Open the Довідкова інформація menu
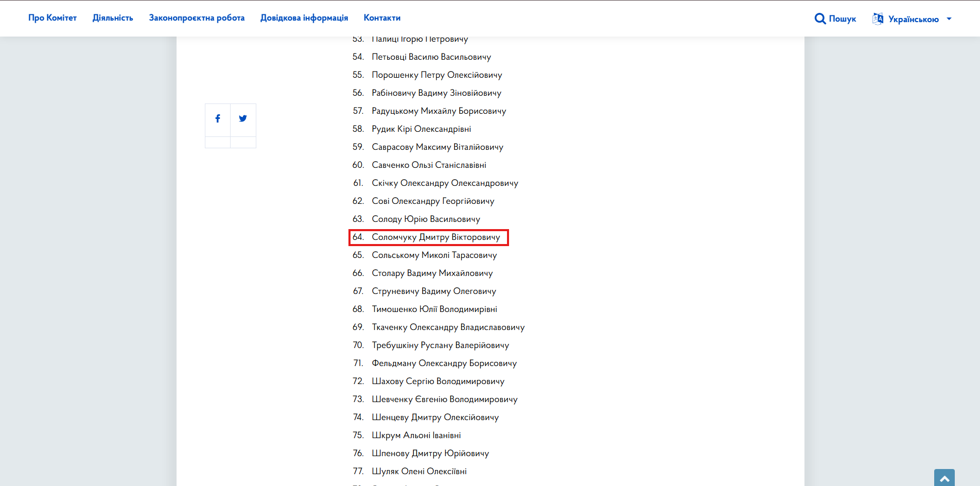This screenshot has height=486, width=980. (x=304, y=18)
